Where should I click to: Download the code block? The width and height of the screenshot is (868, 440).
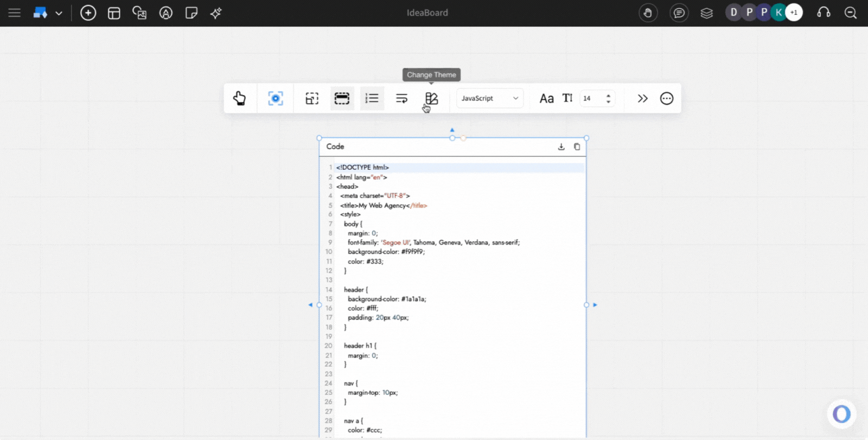(561, 146)
